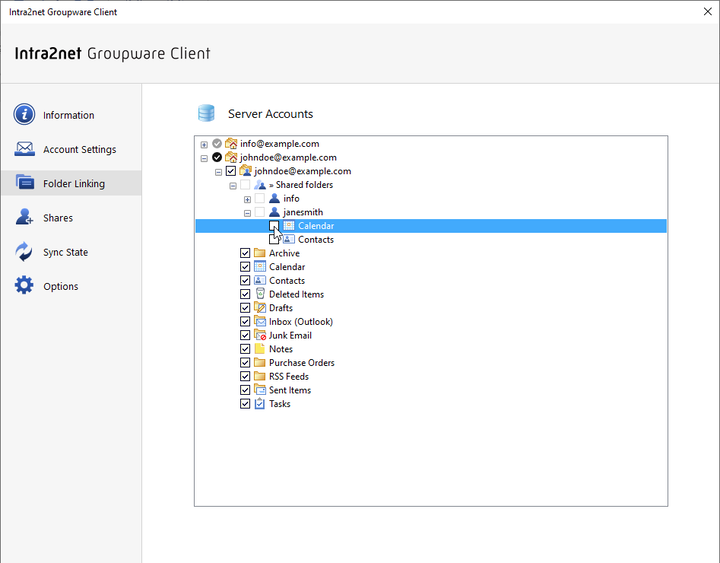Click the Server Accounts database icon
The width and height of the screenshot is (720, 563).
pos(206,113)
